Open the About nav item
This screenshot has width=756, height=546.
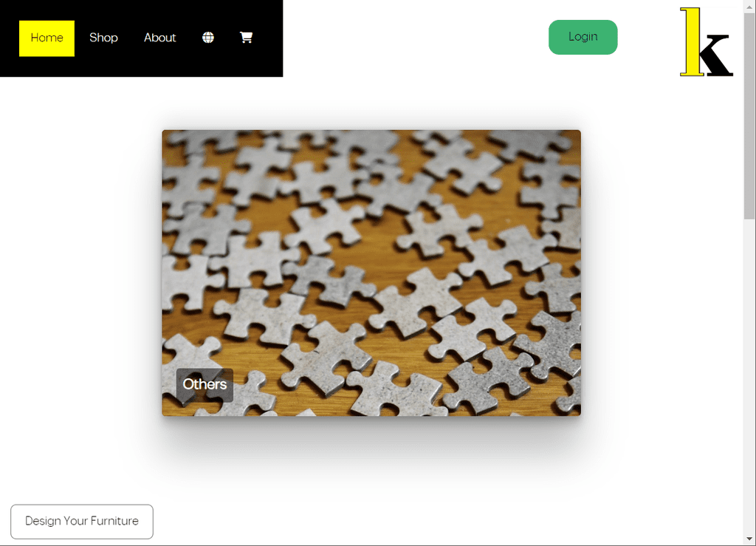(x=160, y=38)
